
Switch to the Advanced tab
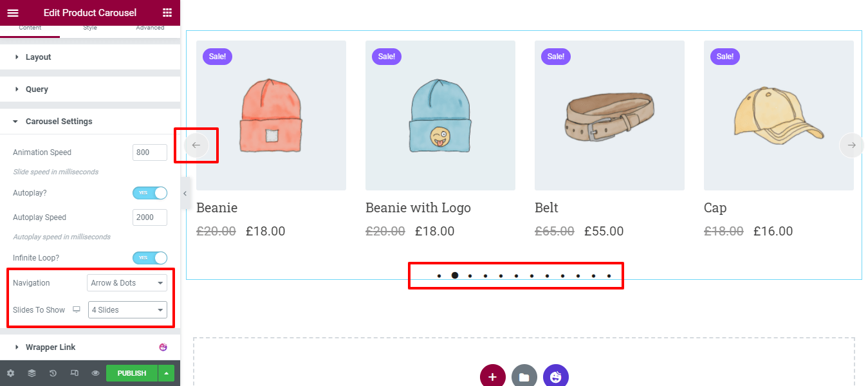click(x=150, y=28)
